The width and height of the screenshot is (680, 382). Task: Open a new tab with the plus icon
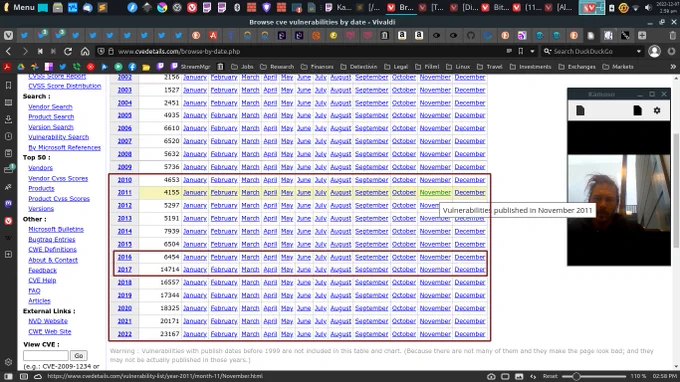point(642,36)
